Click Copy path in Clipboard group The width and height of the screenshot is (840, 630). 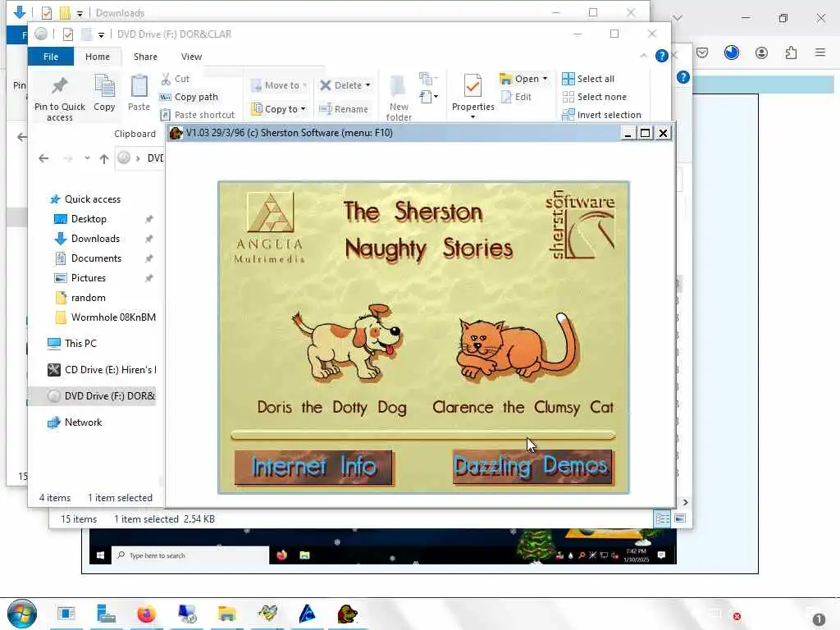pos(189,97)
